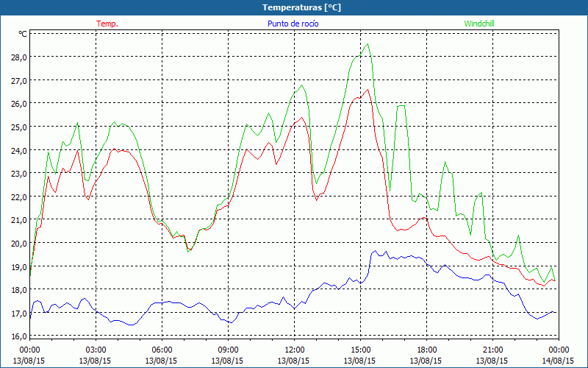
Task: Click the °C axis unit label
Action: point(23,34)
